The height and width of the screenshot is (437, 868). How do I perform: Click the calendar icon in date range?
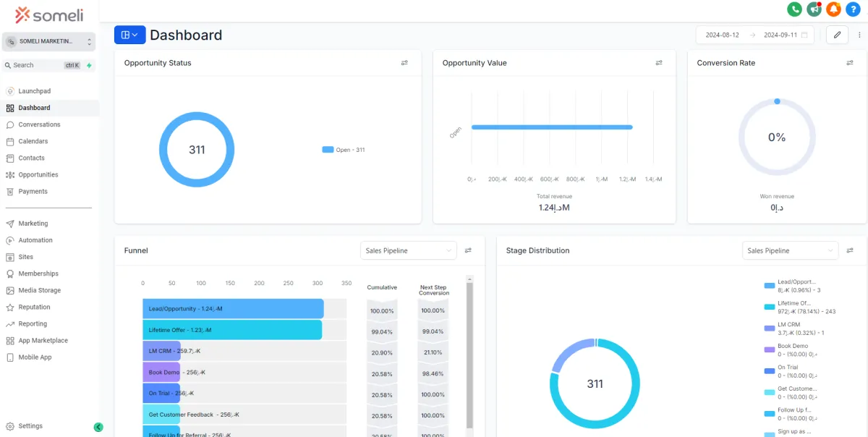pos(805,35)
